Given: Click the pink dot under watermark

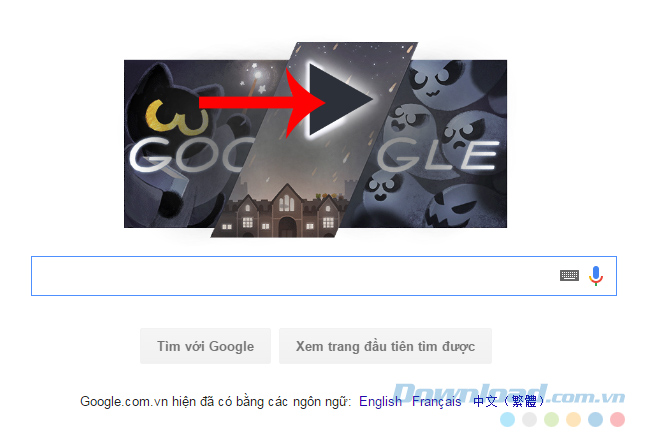Looking at the screenshot, I should click(x=617, y=419).
